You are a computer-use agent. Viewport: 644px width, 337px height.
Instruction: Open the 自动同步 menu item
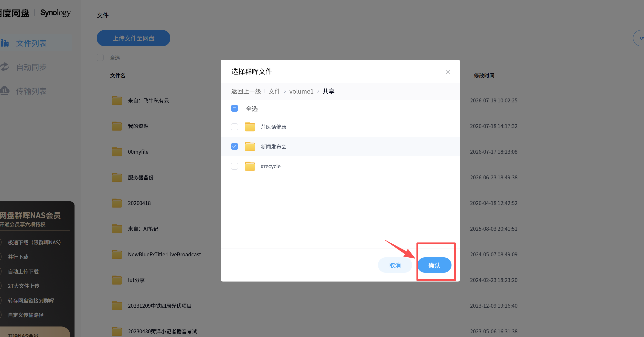(x=31, y=67)
